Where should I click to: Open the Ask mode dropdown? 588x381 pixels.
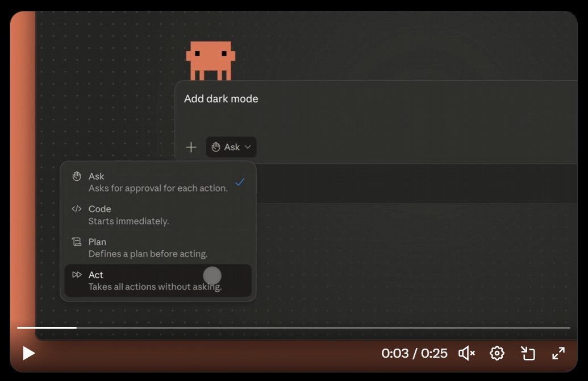coord(231,147)
